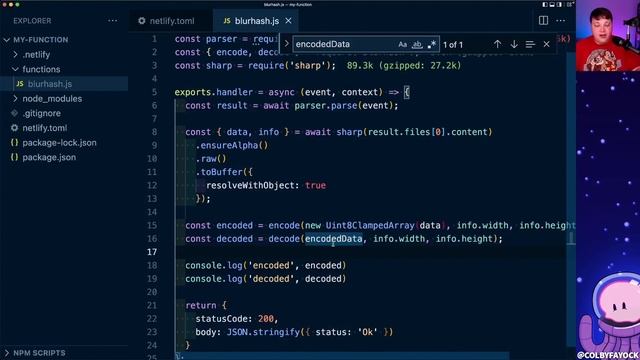Select blurhash.js editor tab
Image resolution: width=640 pixels, height=360 pixels.
(257, 21)
